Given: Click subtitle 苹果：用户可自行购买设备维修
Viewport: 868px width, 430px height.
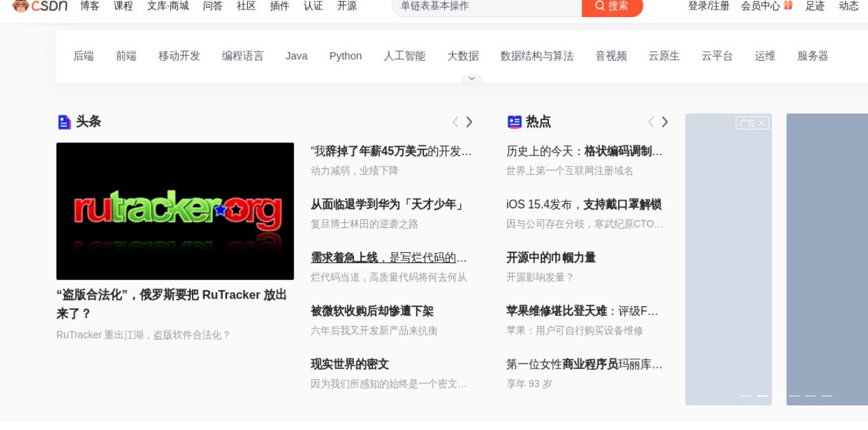Looking at the screenshot, I should tap(574, 331).
